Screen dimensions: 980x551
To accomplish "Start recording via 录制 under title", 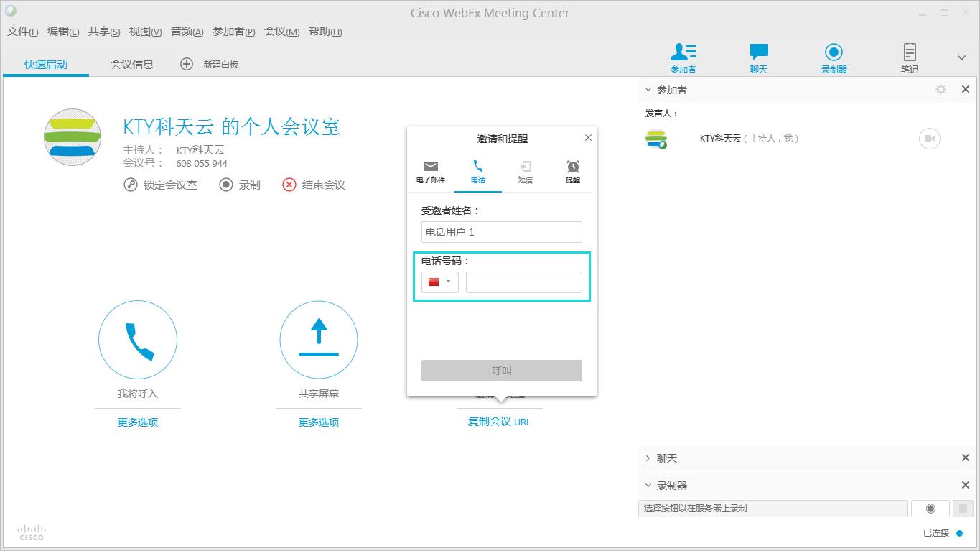I will tap(240, 185).
